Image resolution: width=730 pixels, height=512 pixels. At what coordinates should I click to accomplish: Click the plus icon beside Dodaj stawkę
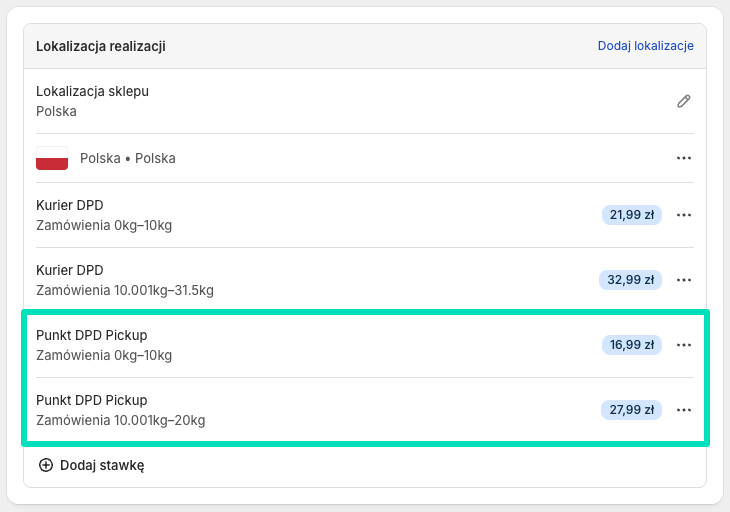(45, 465)
